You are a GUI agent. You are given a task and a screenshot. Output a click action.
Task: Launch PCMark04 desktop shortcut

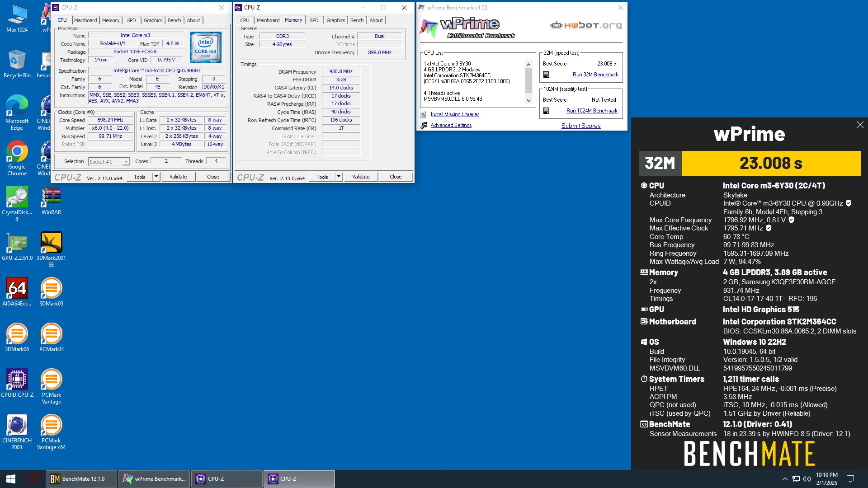51,338
